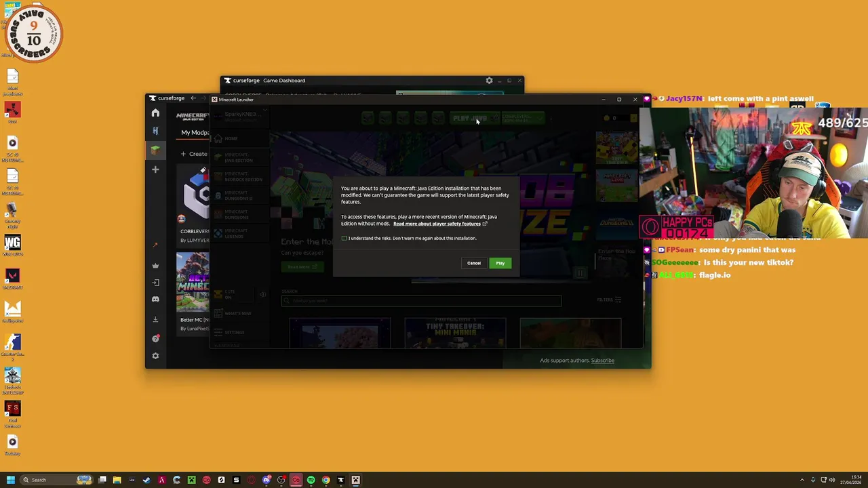This screenshot has width=868, height=488.
Task: Open Steam from the taskbar
Action: pos(146,480)
